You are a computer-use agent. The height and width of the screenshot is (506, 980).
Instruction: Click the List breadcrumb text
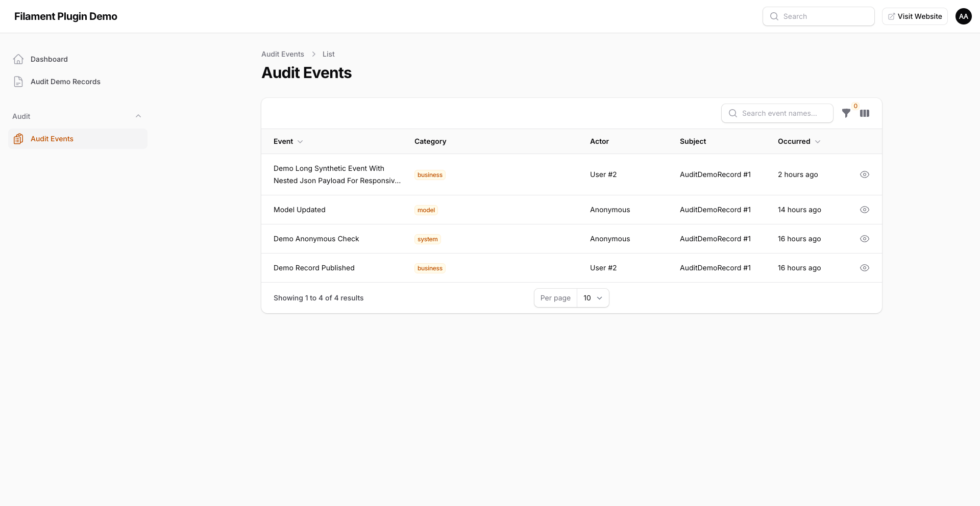coord(328,54)
